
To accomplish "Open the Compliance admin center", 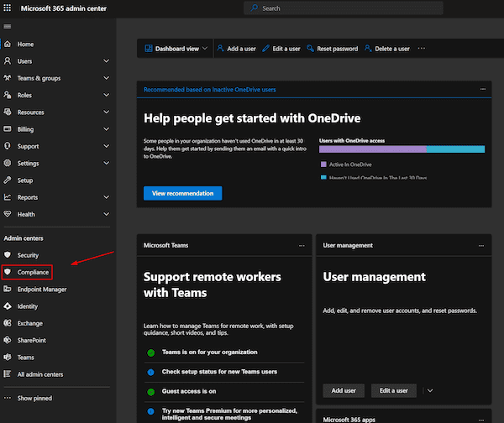I will pos(33,273).
